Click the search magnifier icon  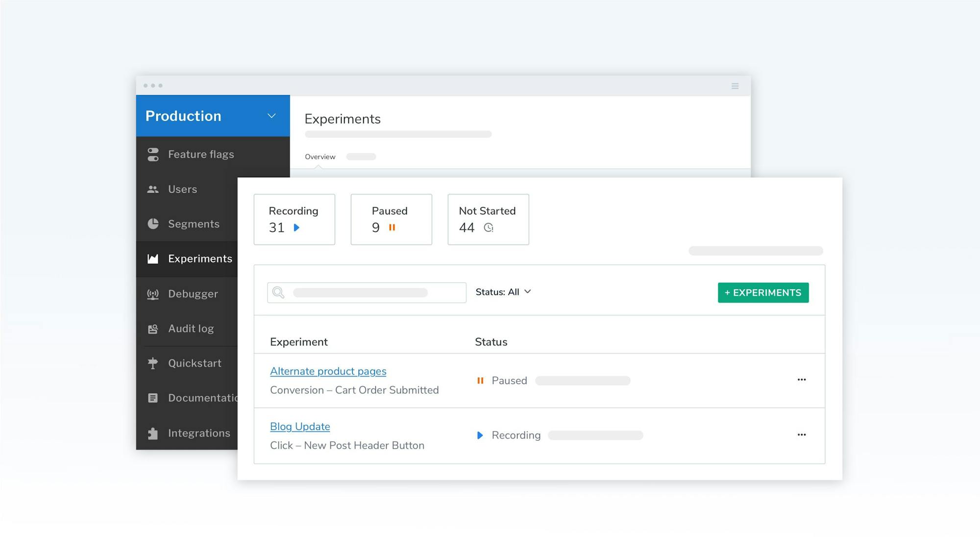(278, 292)
